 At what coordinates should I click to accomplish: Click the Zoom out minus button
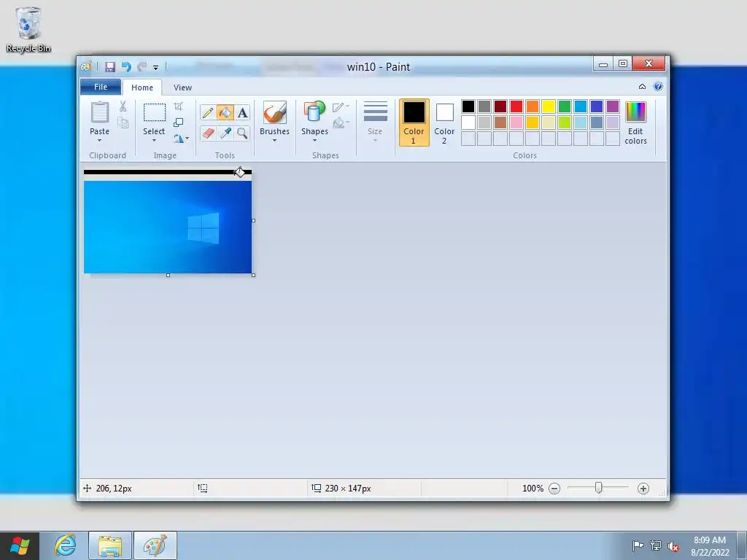554,488
